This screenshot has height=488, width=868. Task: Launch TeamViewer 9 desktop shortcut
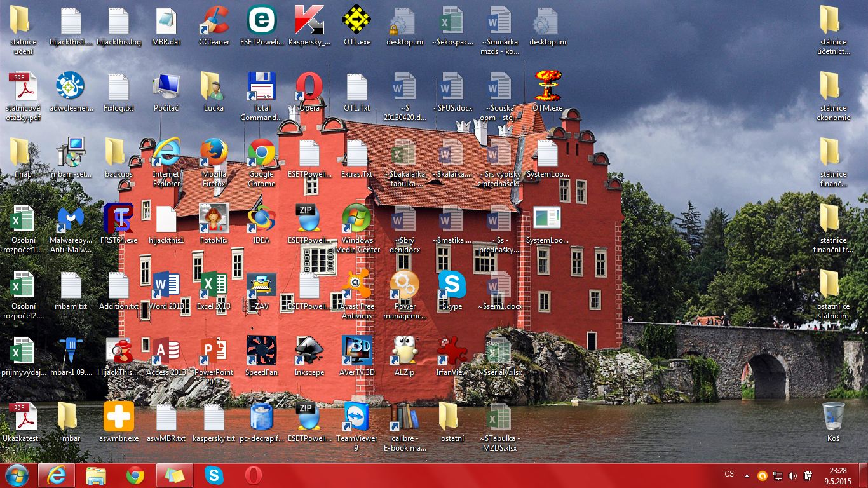(357, 427)
